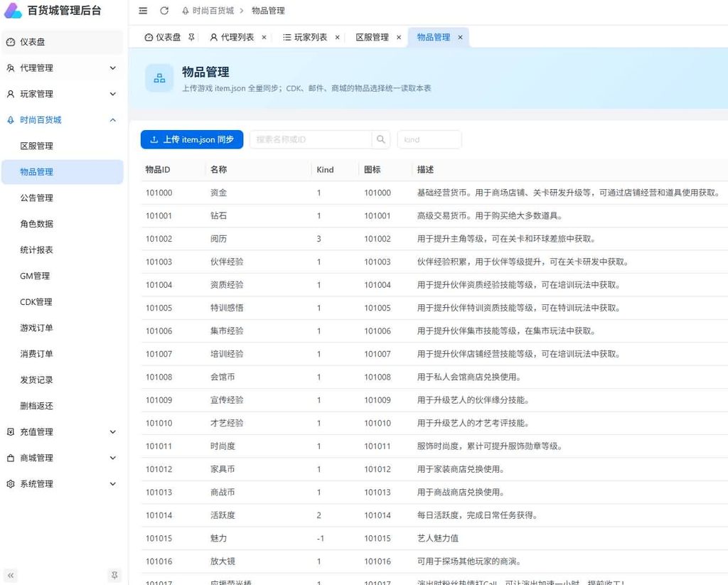Click the 物品管理 header icon
The height and width of the screenshot is (585, 728).
tap(159, 78)
